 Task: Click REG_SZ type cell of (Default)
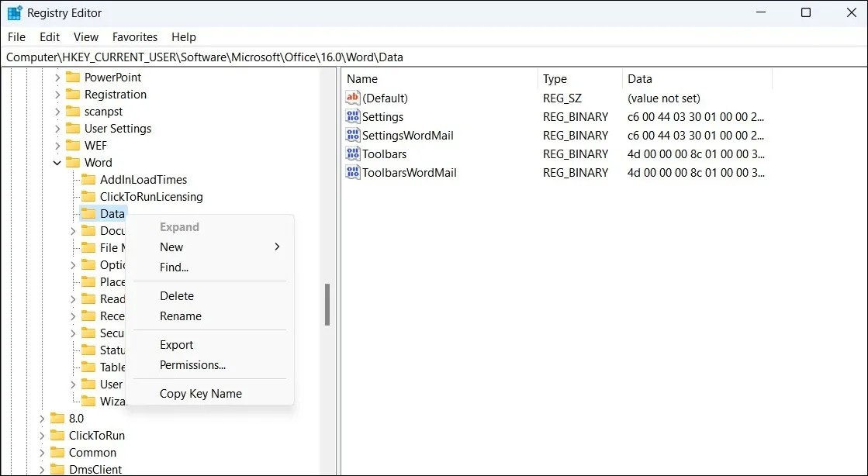[x=562, y=98]
